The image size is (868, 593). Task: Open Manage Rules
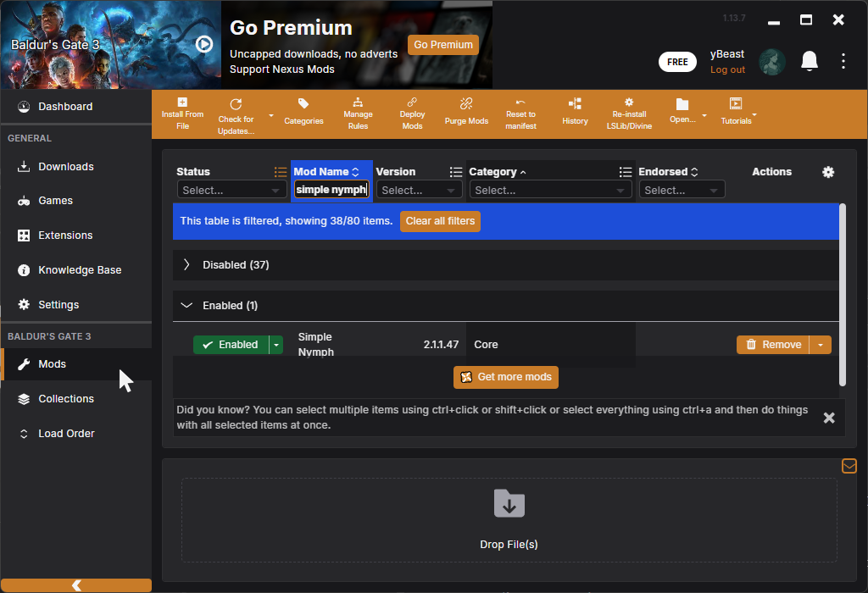(x=358, y=114)
